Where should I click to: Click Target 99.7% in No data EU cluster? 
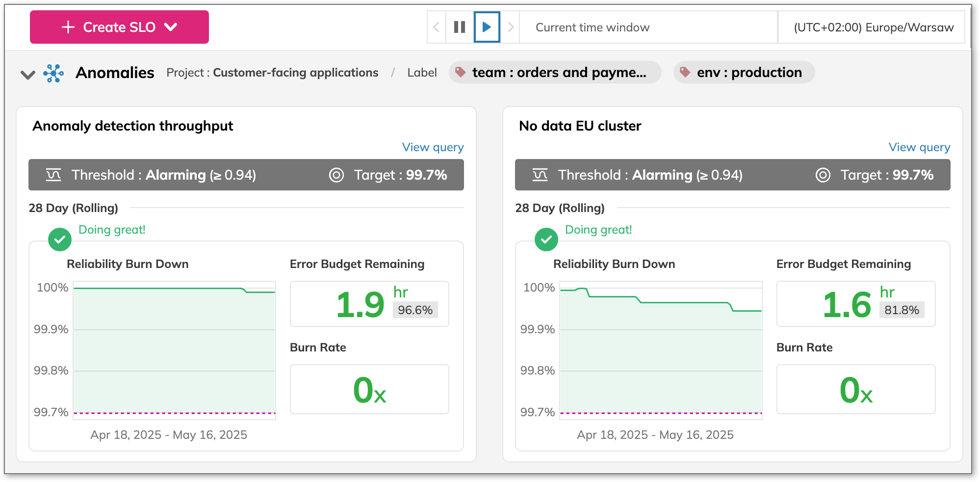coord(887,175)
